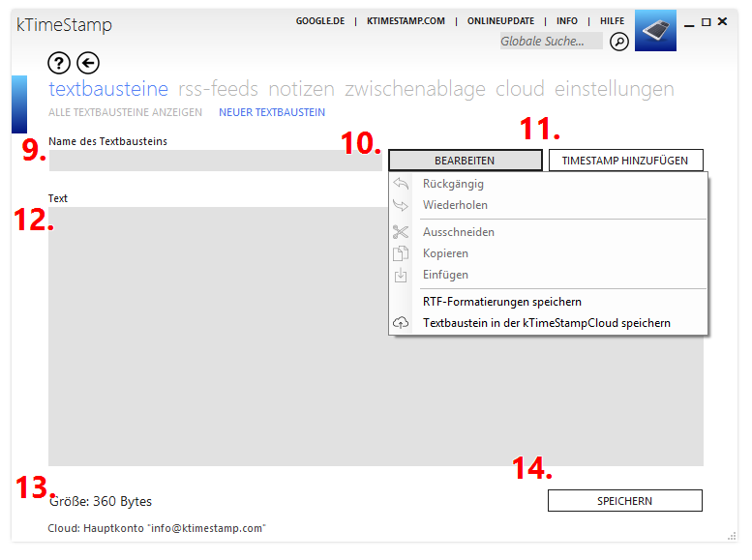The image size is (752, 560).
Task: Click the Größe: 360 Bytes label
Action: click(101, 502)
